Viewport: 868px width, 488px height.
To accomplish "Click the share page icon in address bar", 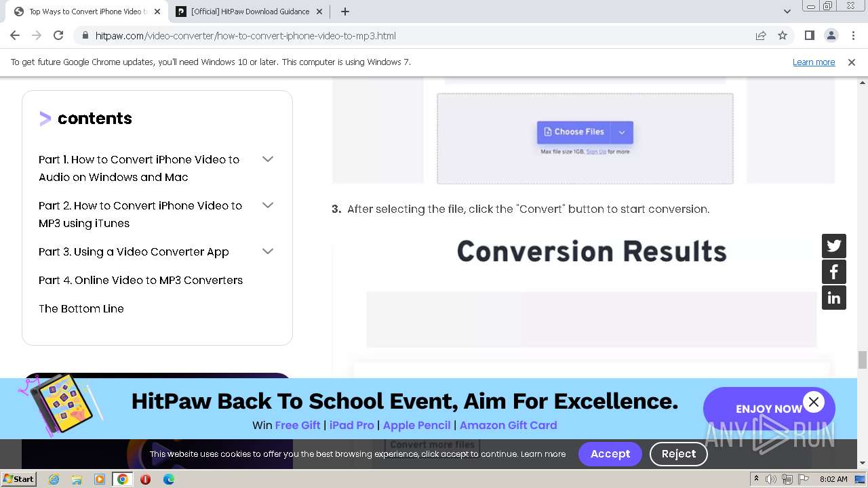I will (761, 35).
